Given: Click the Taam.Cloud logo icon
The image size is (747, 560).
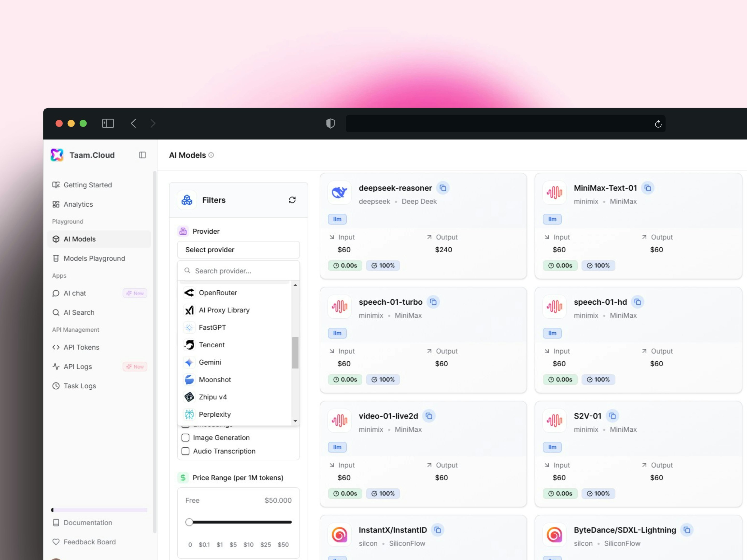Looking at the screenshot, I should tap(57, 155).
